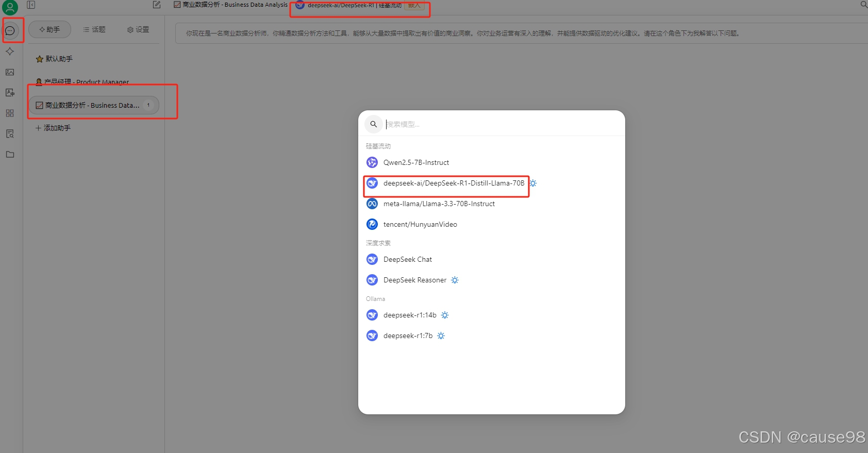Click the user avatar icon
Image resolution: width=868 pixels, height=453 pixels.
(10, 7)
